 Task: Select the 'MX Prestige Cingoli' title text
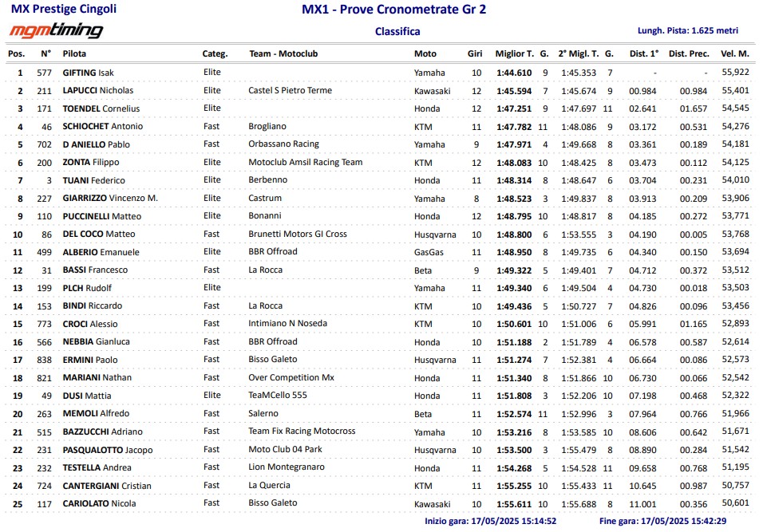pos(64,9)
